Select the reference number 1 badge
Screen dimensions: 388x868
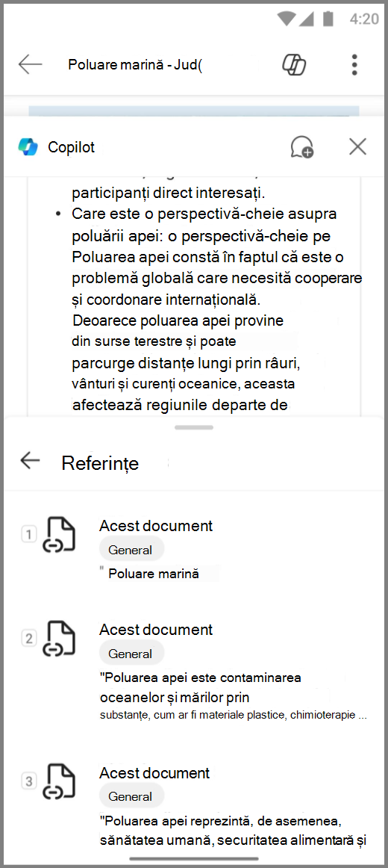[x=29, y=534]
